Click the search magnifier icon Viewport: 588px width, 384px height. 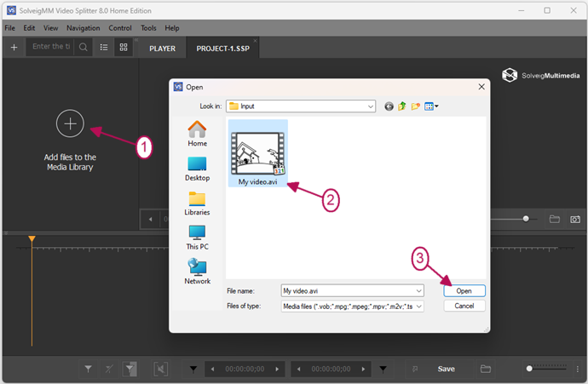[84, 47]
